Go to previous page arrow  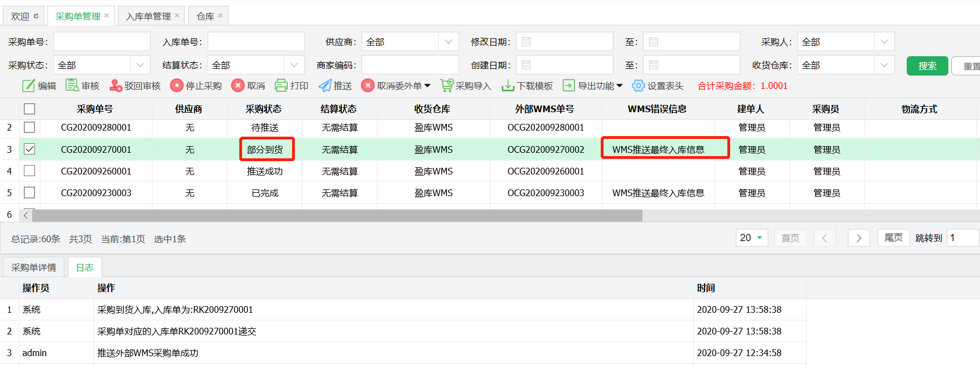[x=825, y=238]
